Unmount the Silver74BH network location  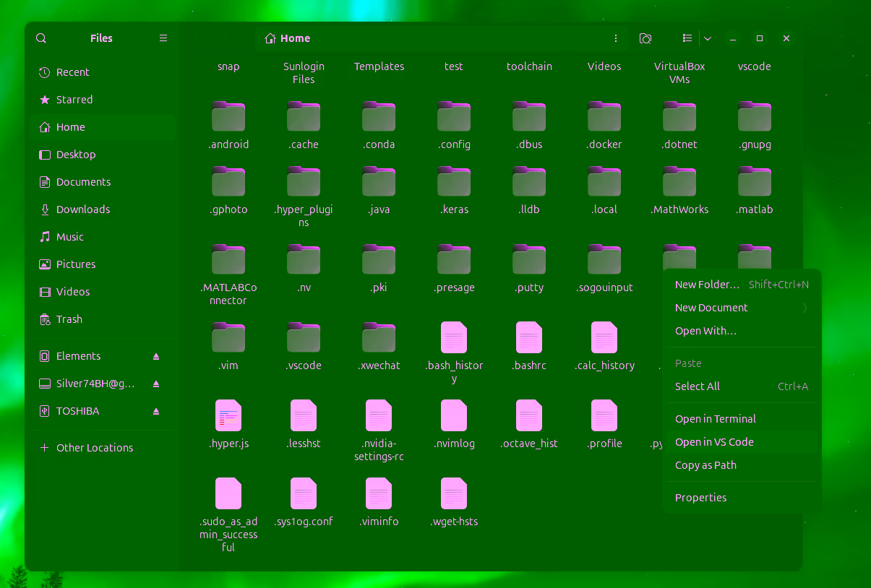click(x=156, y=384)
